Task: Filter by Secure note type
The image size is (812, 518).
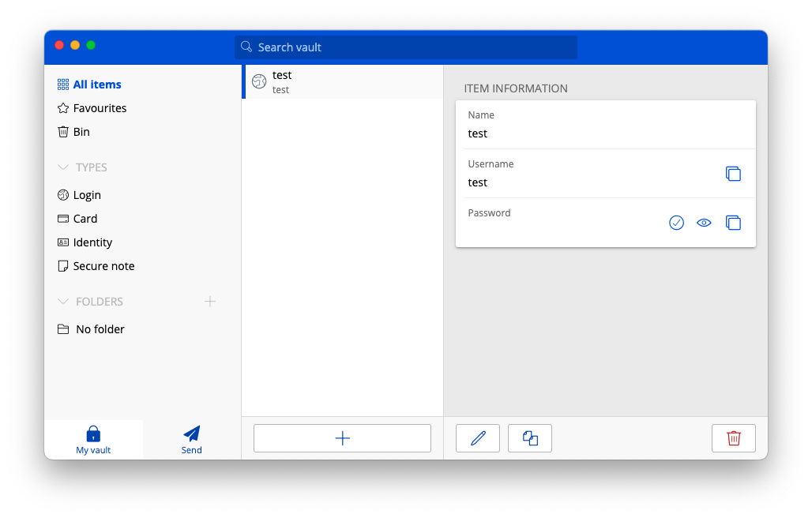Action: pyautogui.click(x=96, y=266)
